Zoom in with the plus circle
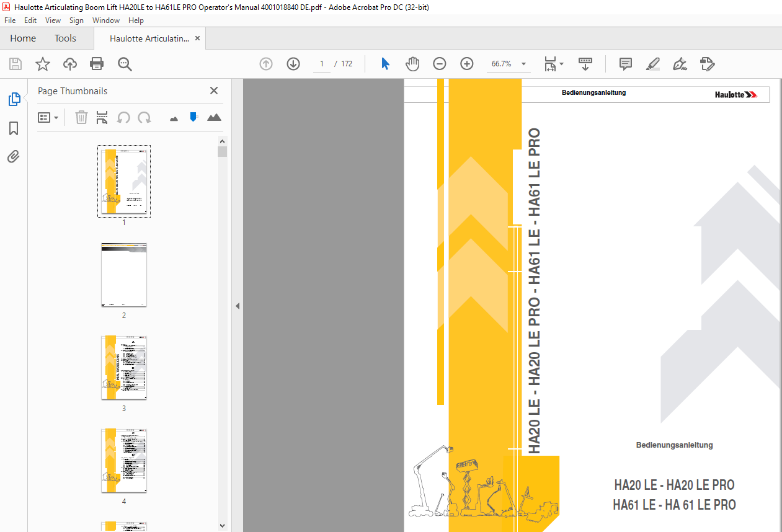 (467, 64)
